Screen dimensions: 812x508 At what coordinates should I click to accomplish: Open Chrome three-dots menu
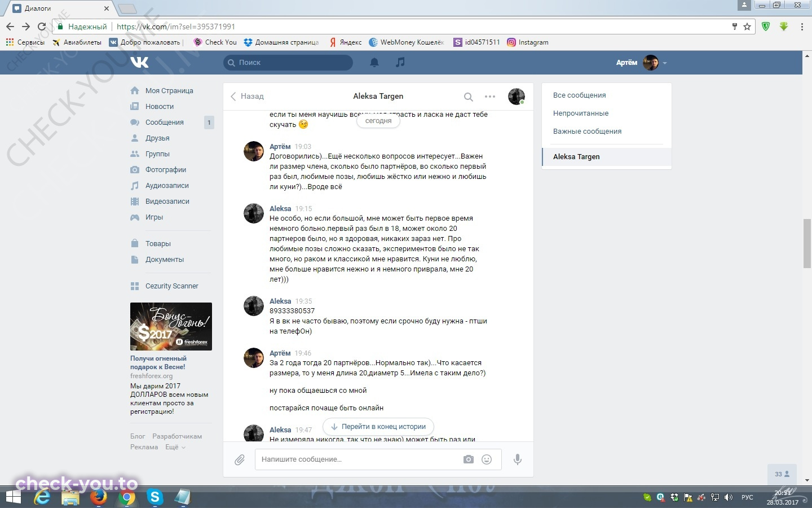(802, 27)
